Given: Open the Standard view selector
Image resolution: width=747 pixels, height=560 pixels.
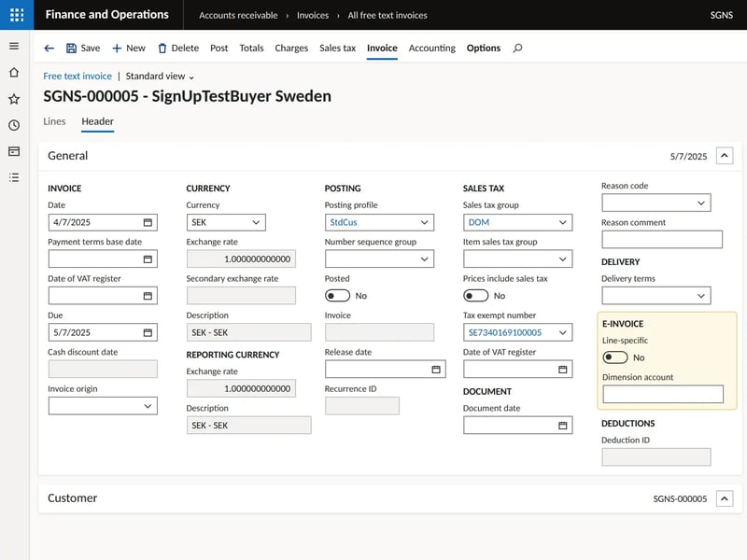Looking at the screenshot, I should tap(160, 77).
